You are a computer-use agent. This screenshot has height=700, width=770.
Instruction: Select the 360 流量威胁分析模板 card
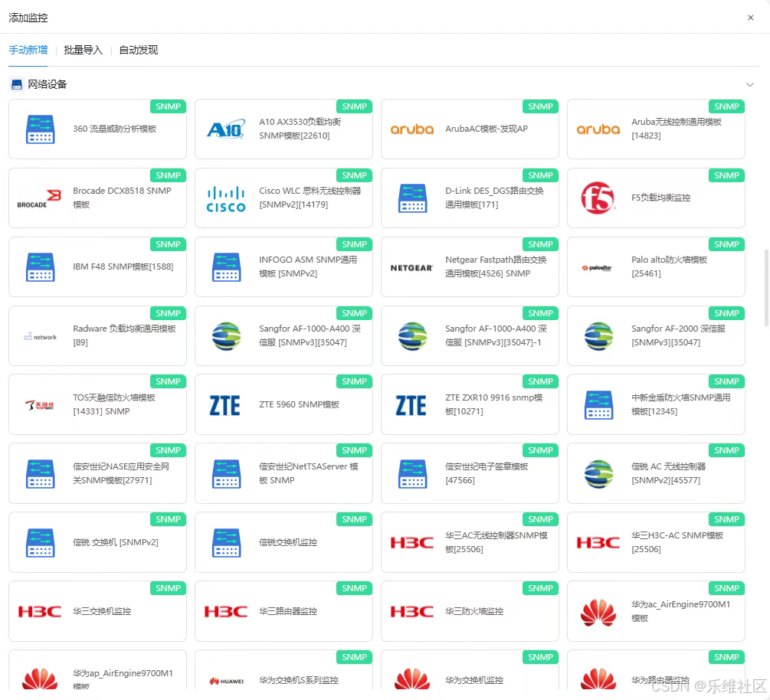tap(98, 129)
